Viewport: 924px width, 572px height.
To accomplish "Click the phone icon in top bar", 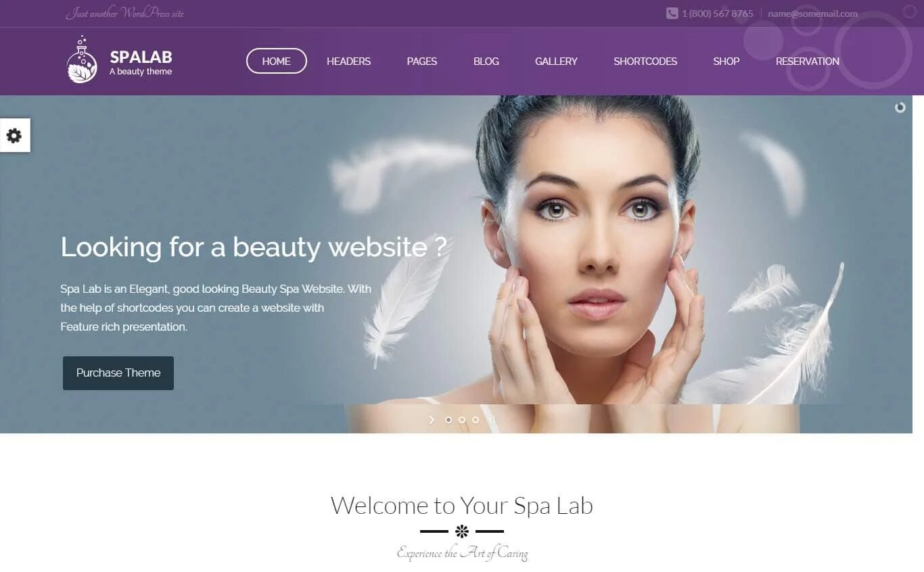I will coord(672,14).
